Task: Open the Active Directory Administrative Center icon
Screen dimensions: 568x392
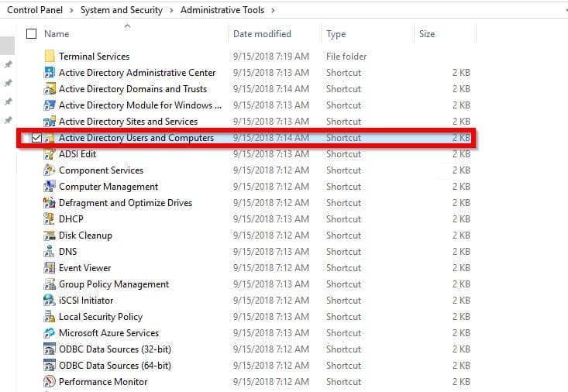Action: pos(50,73)
